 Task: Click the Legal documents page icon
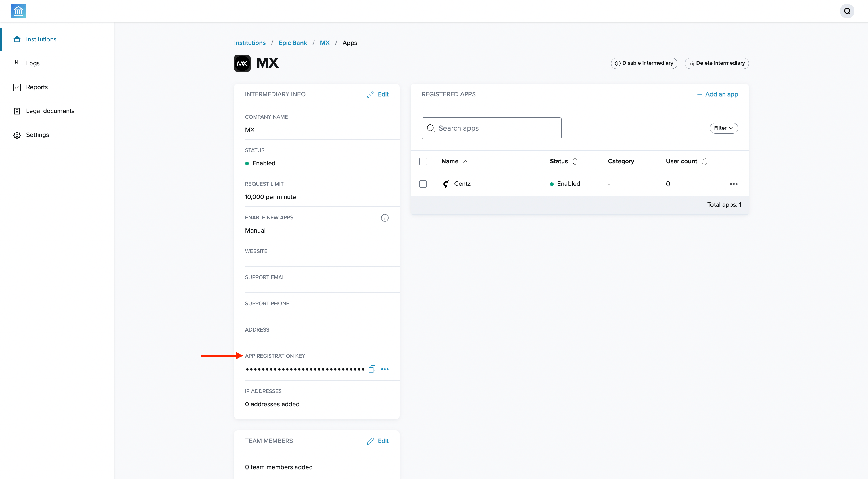pos(17,111)
